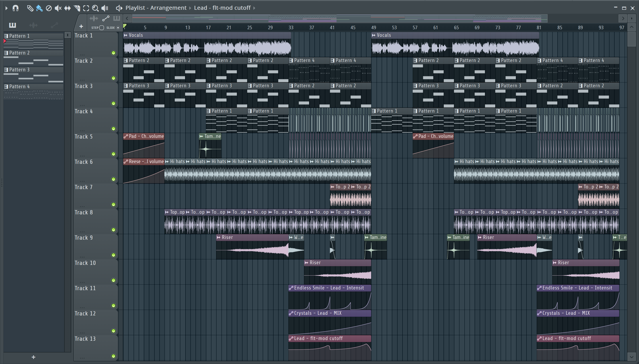Viewport: 639px width, 364px height.
Task: Focus automation clips in playlist header
Action: [106, 18]
